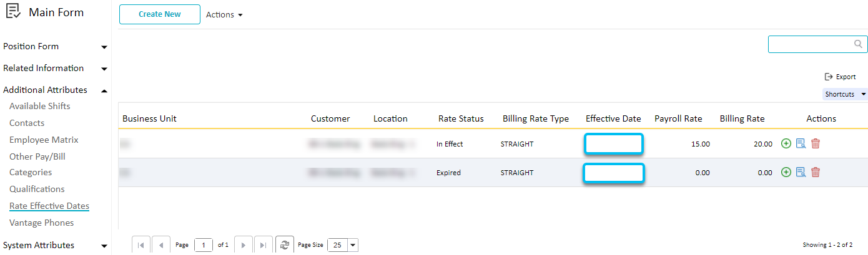This screenshot has width=868, height=255.
Task: Open Qualifications in the sidebar
Action: click(37, 189)
